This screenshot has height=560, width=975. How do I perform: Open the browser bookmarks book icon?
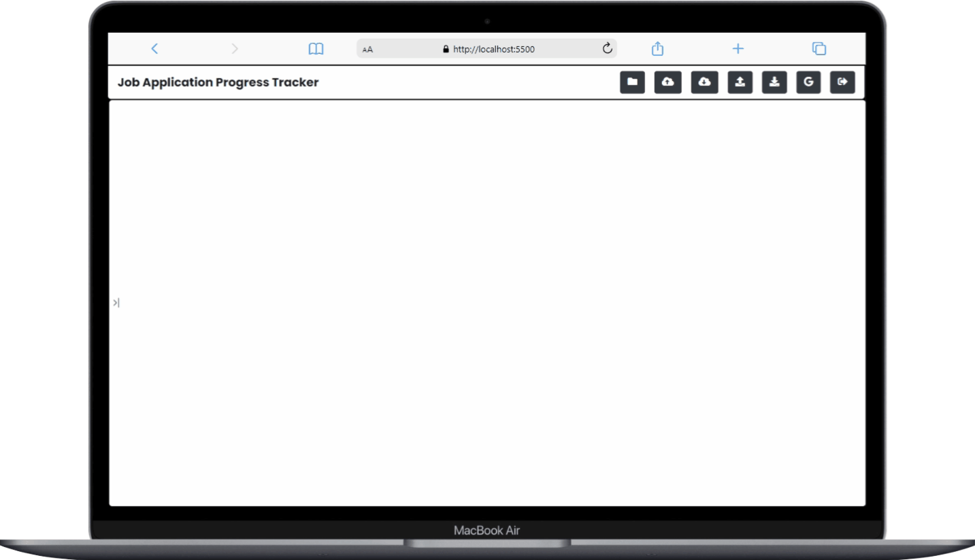pos(316,48)
